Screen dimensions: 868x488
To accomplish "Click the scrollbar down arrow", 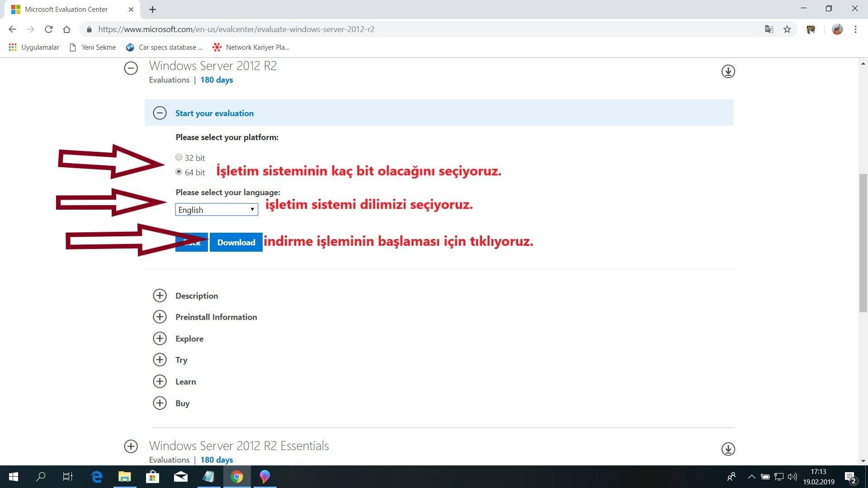I will (x=863, y=461).
